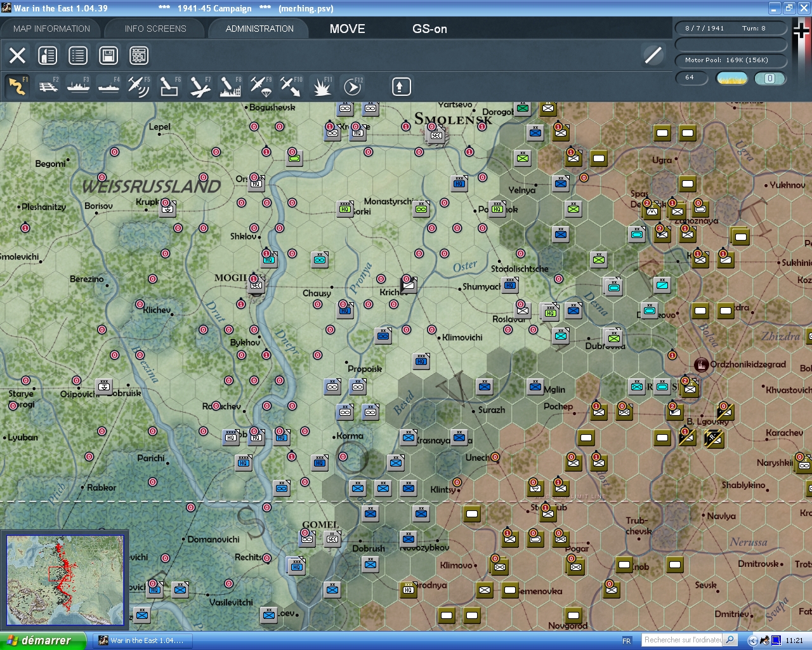Select the F1 move mode icon
Viewport: 812px width, 650px height.
[x=18, y=86]
